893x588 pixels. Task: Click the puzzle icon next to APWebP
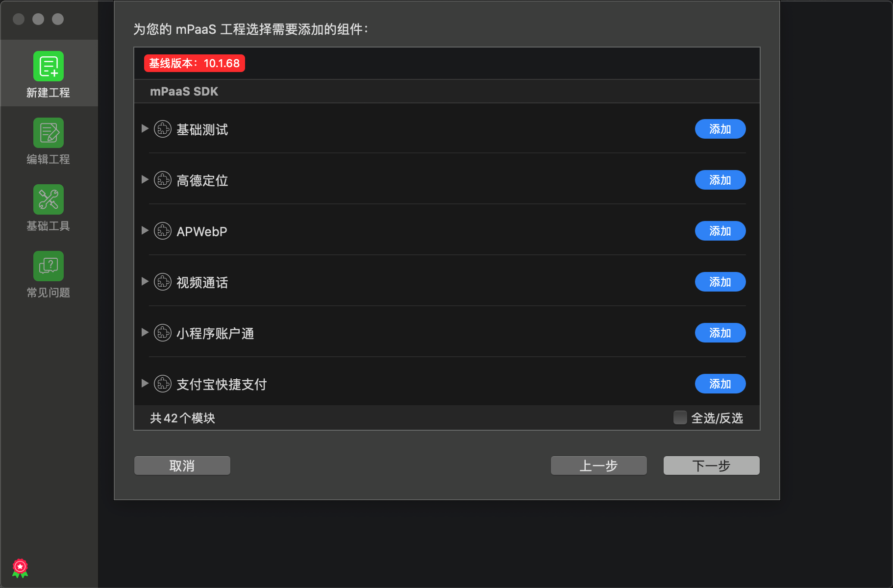[163, 231]
